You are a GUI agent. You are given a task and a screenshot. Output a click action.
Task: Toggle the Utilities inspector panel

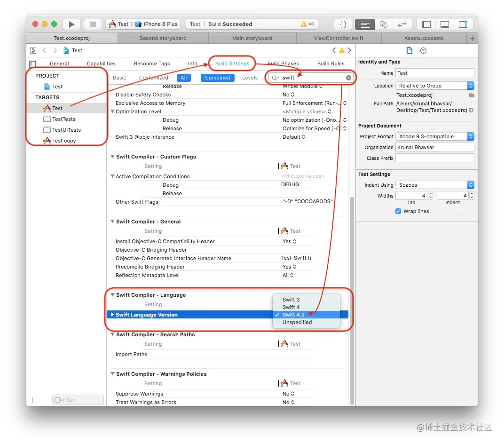tap(463, 24)
